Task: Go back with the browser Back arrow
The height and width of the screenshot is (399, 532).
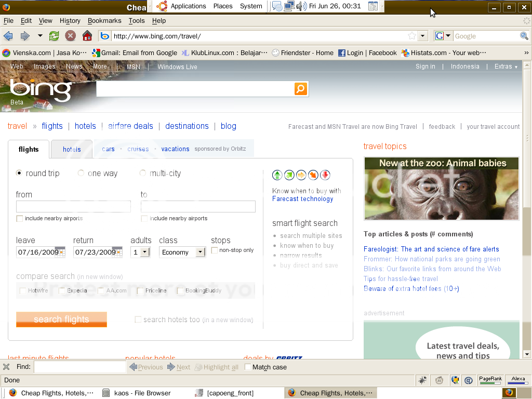Action: coord(8,36)
